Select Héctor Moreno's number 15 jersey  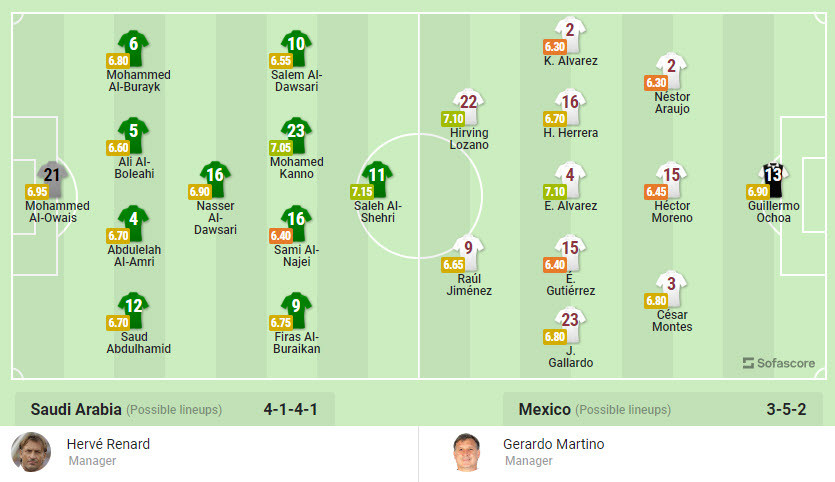pos(672,178)
